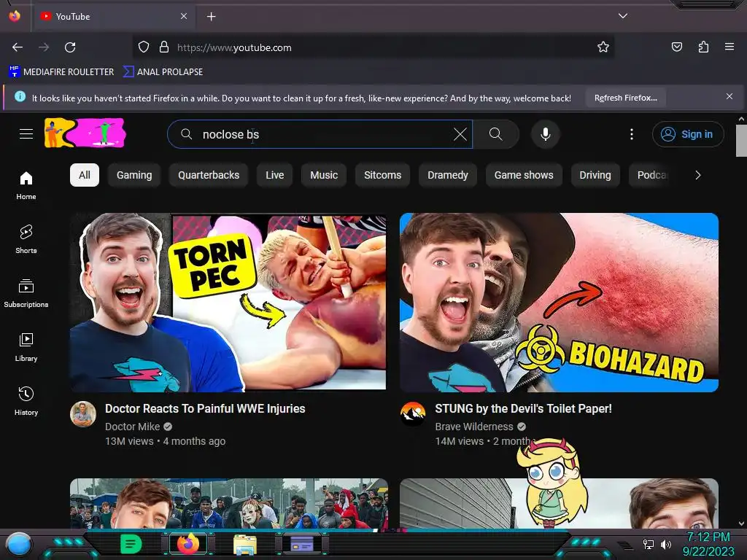
Task: Go back with the browser back arrow
Action: [x=18, y=47]
